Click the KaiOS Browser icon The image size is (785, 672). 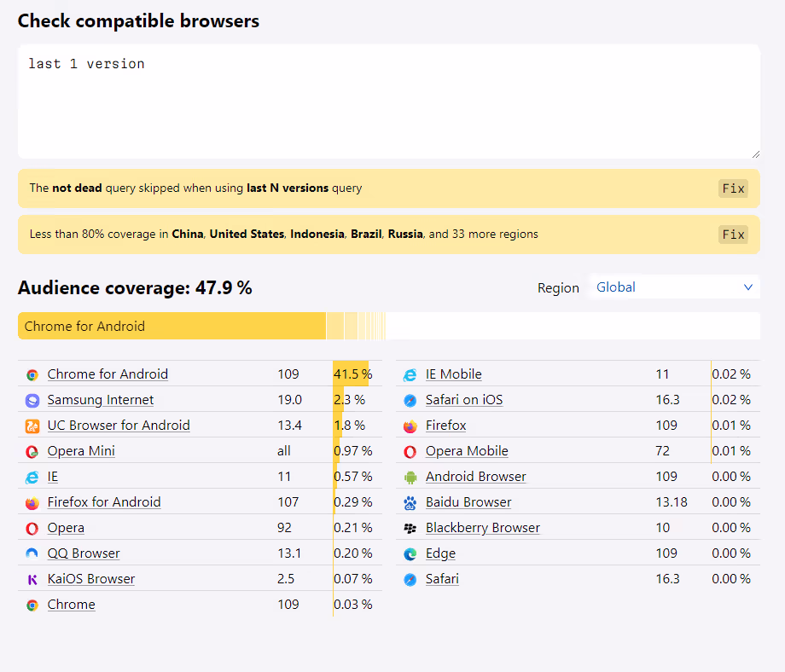click(32, 579)
